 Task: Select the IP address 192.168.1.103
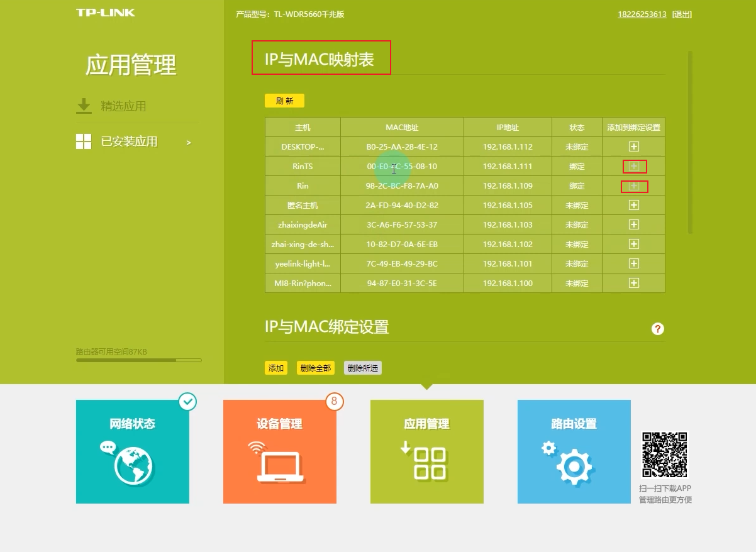tap(508, 224)
